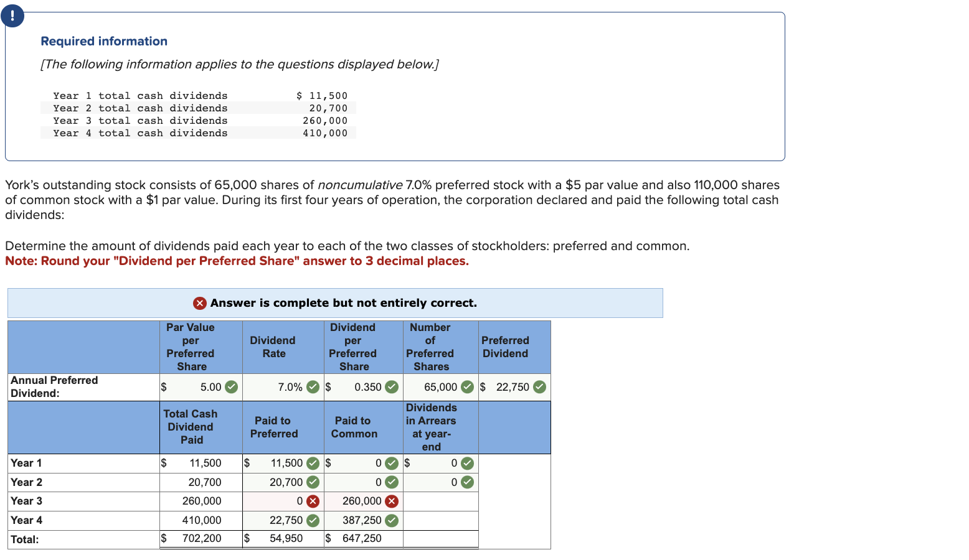
Task: Click green check for Year 2 Paid to Preferred
Action: (x=313, y=482)
